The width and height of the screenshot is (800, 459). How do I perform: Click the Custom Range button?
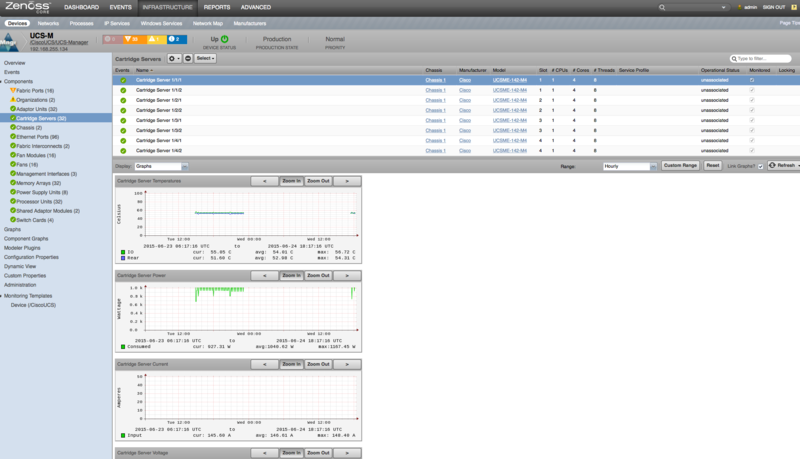[680, 166]
